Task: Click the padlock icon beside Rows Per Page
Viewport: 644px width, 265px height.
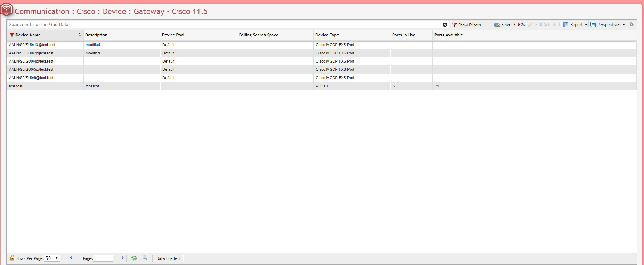Action: coord(12,258)
